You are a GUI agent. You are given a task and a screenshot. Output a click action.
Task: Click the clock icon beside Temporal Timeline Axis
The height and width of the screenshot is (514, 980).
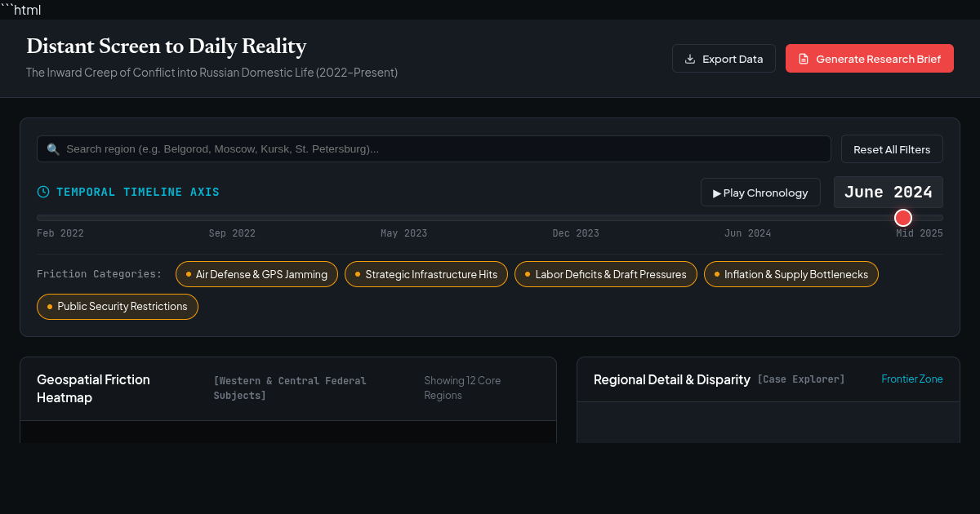click(x=43, y=192)
